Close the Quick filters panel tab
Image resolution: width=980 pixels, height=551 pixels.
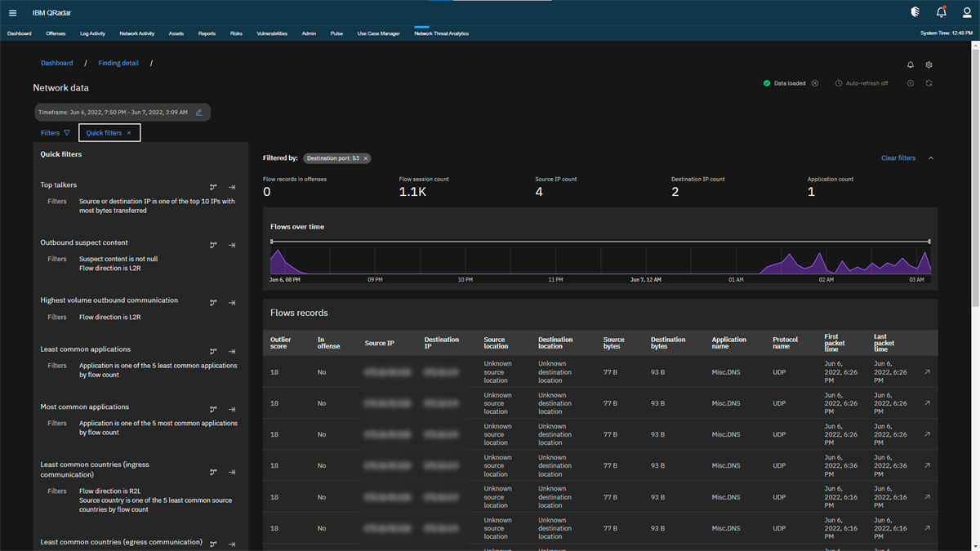click(x=129, y=133)
